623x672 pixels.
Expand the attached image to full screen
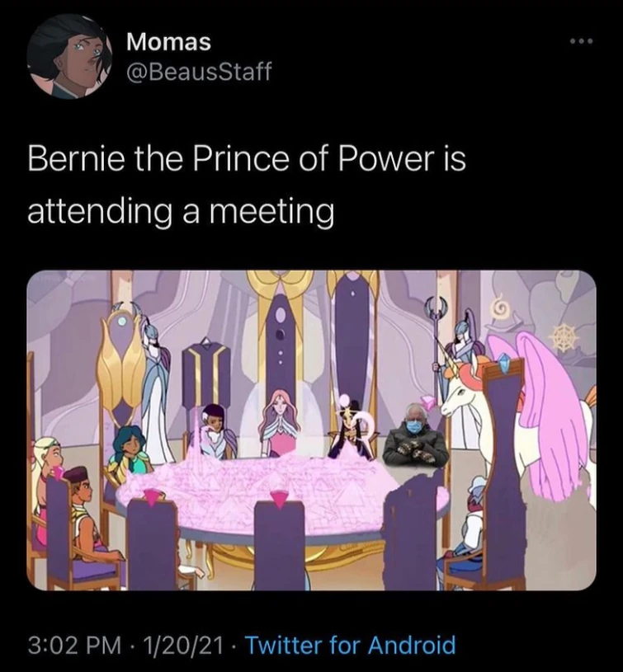click(x=311, y=433)
